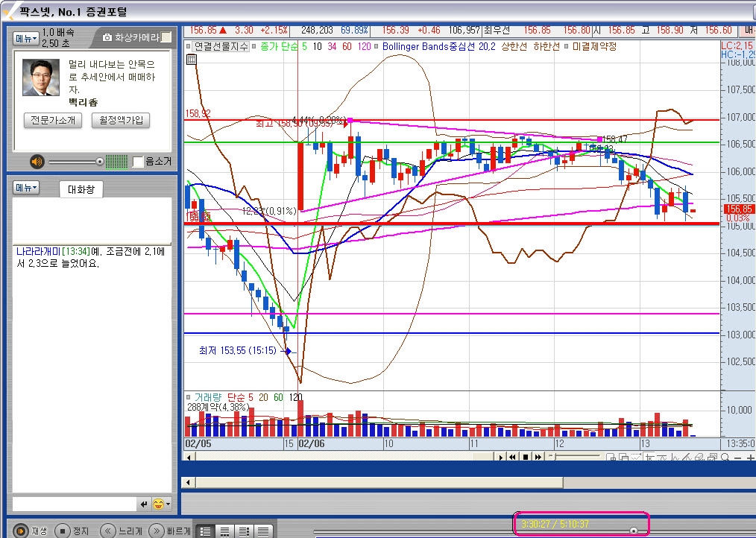The width and height of the screenshot is (756, 538).
Task: Select the first layout view icon
Action: coord(206,531)
